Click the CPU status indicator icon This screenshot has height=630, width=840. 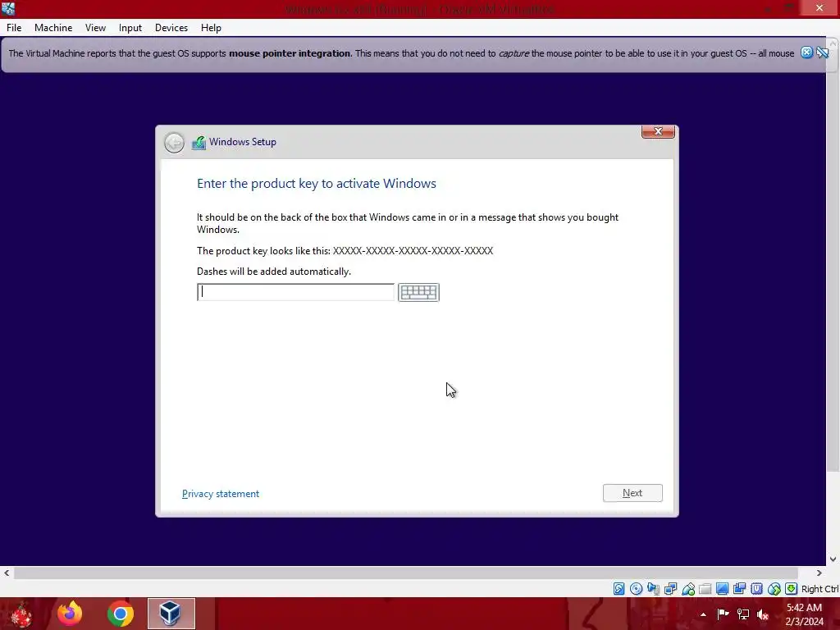click(x=756, y=589)
